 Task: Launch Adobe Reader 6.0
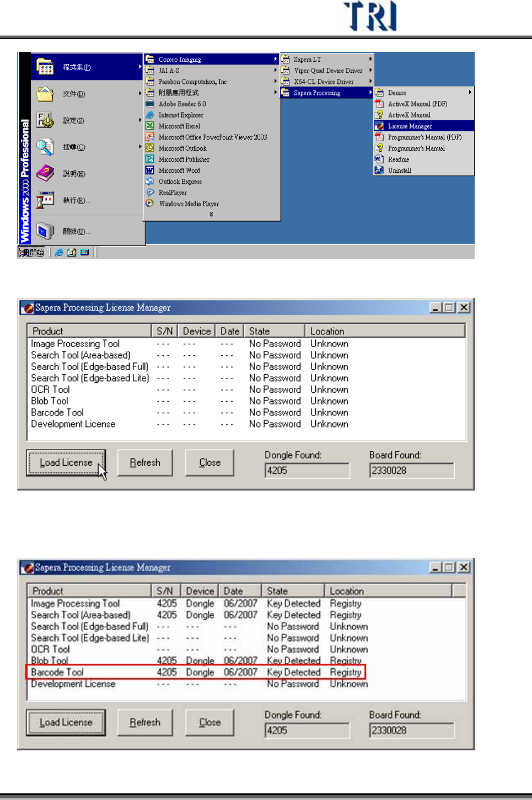pyautogui.click(x=212, y=104)
